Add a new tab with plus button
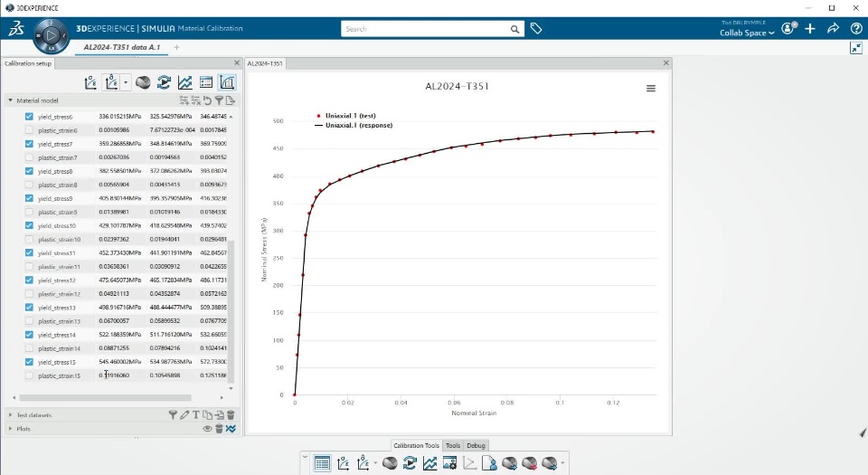 tap(176, 48)
